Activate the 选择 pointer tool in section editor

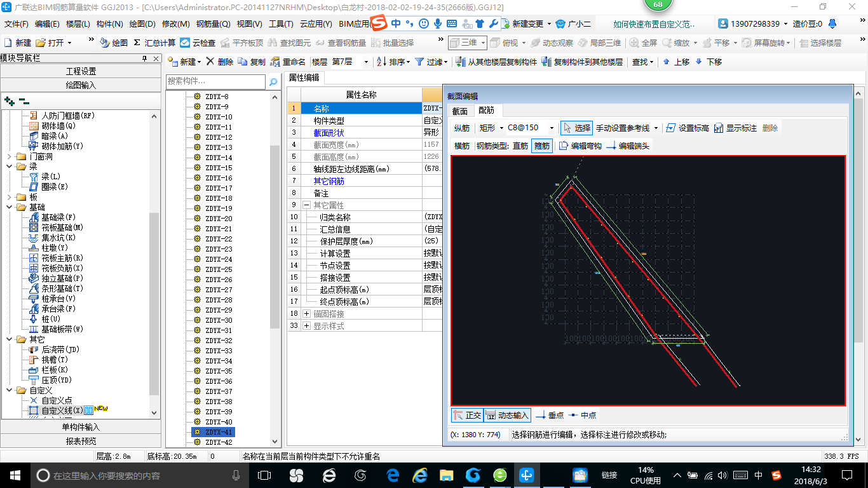577,128
